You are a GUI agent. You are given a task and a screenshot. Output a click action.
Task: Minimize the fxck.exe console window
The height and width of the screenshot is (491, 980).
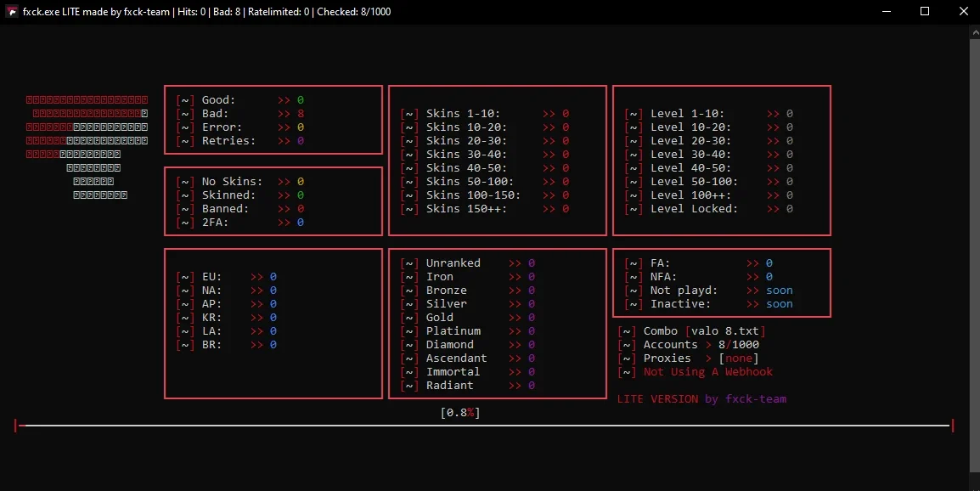tap(887, 11)
